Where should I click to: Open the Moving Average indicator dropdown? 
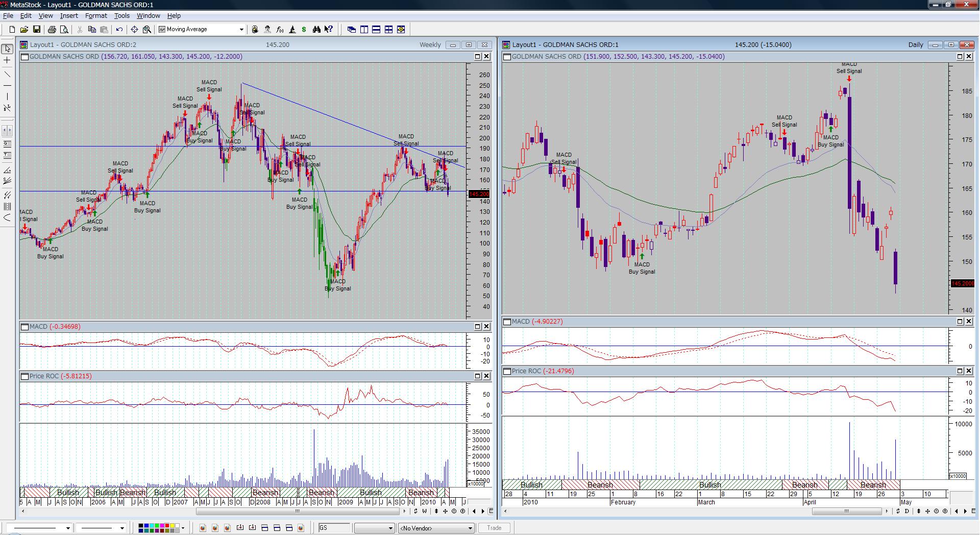point(241,30)
